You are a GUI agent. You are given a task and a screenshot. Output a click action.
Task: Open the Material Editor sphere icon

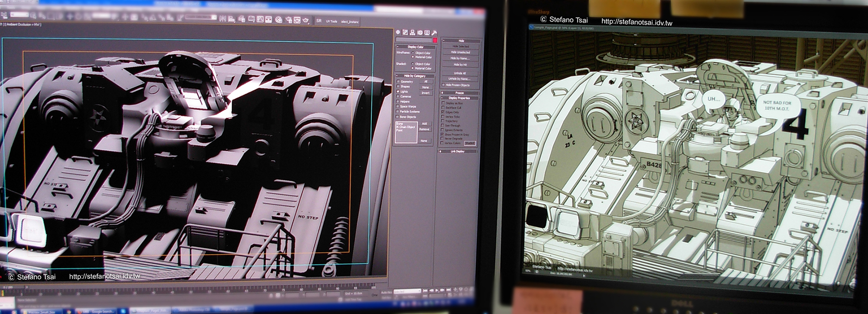pyautogui.click(x=278, y=20)
